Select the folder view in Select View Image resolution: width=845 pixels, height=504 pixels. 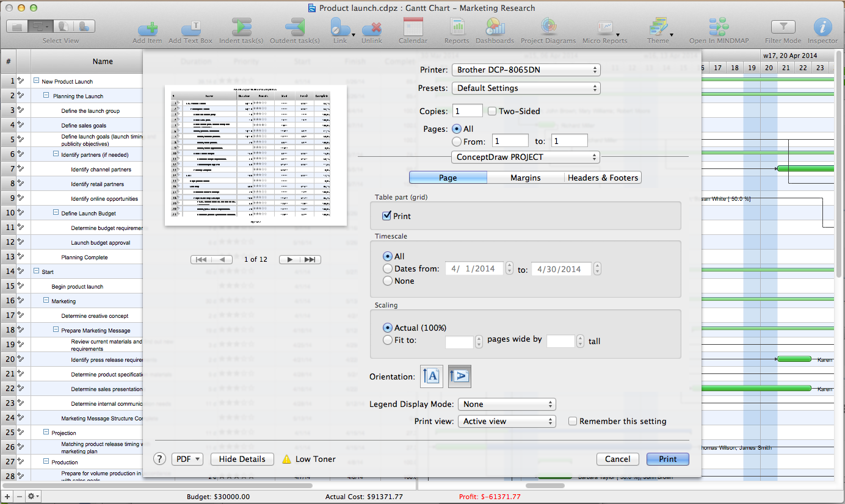[17, 27]
